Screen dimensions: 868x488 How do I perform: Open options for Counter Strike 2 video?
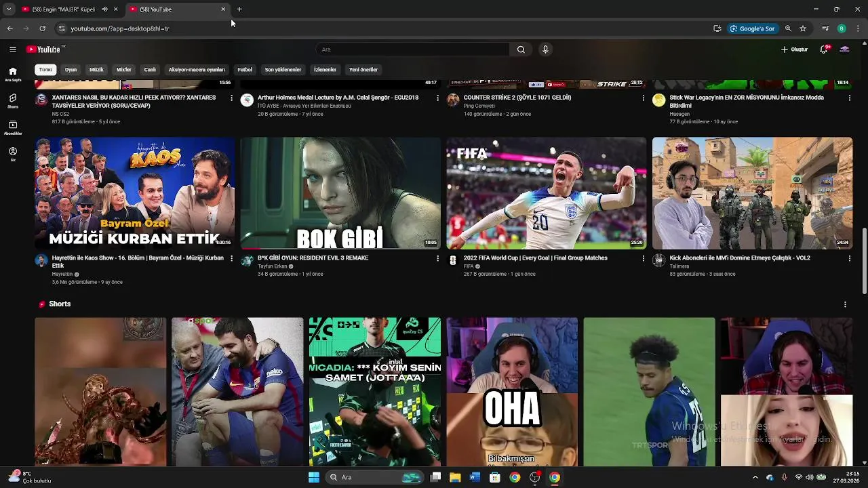coord(644,98)
